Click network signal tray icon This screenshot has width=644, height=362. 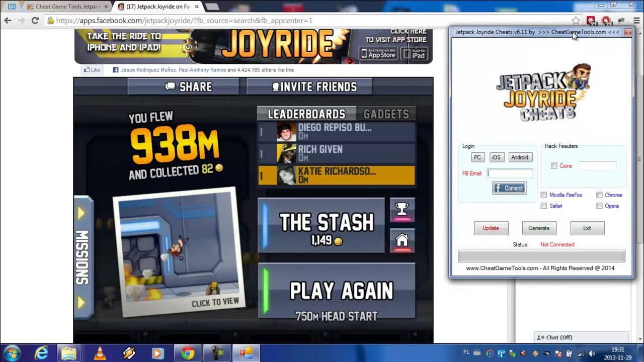point(581,353)
